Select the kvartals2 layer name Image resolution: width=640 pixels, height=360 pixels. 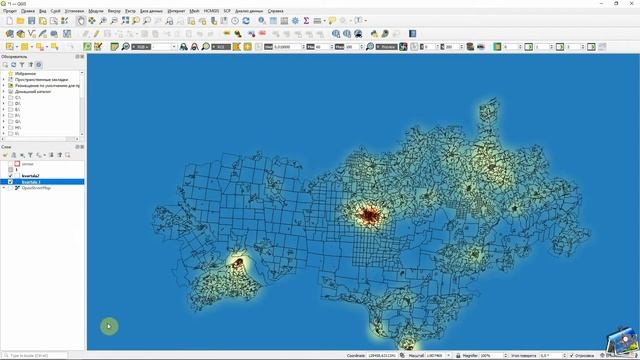point(31,176)
